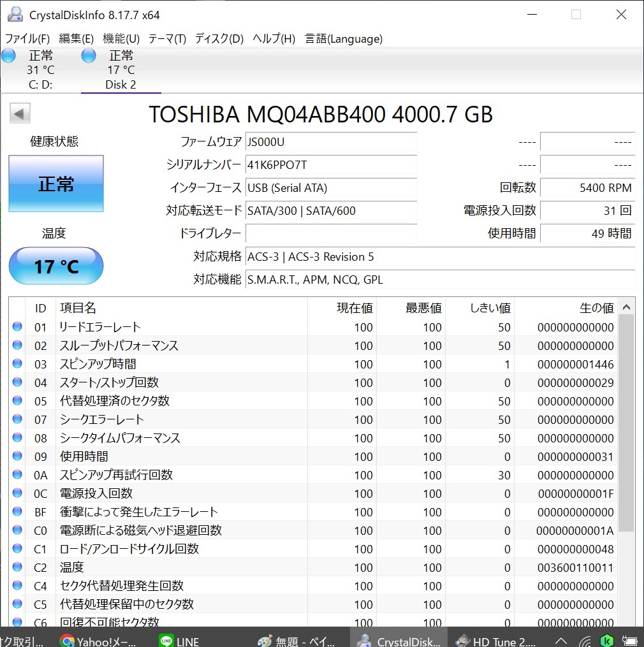
Task: Select the Disk 2 tab
Action: point(121,70)
